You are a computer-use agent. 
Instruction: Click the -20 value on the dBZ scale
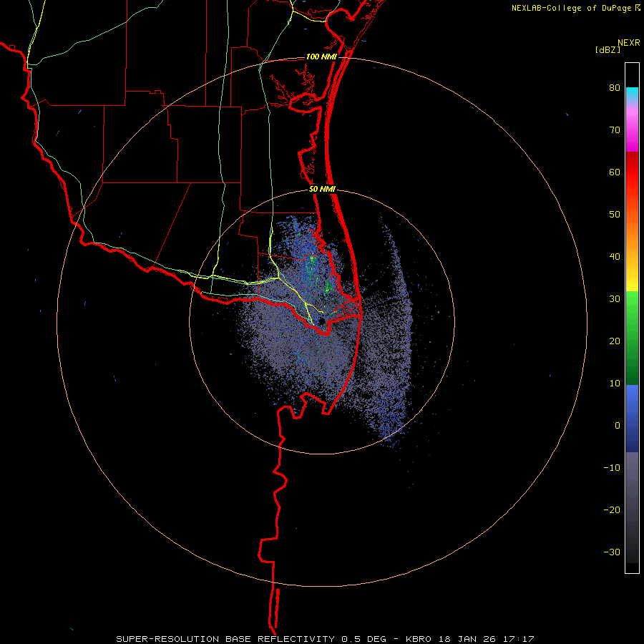612,509
